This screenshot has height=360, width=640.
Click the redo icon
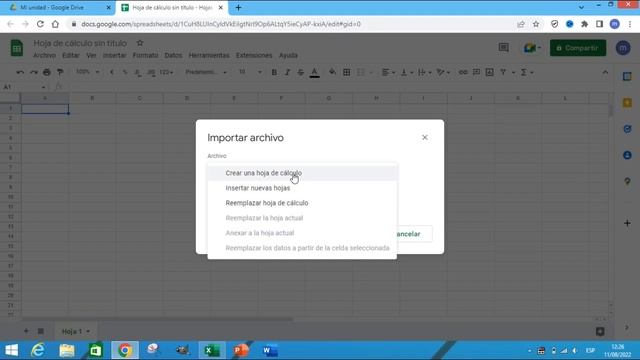(33, 72)
